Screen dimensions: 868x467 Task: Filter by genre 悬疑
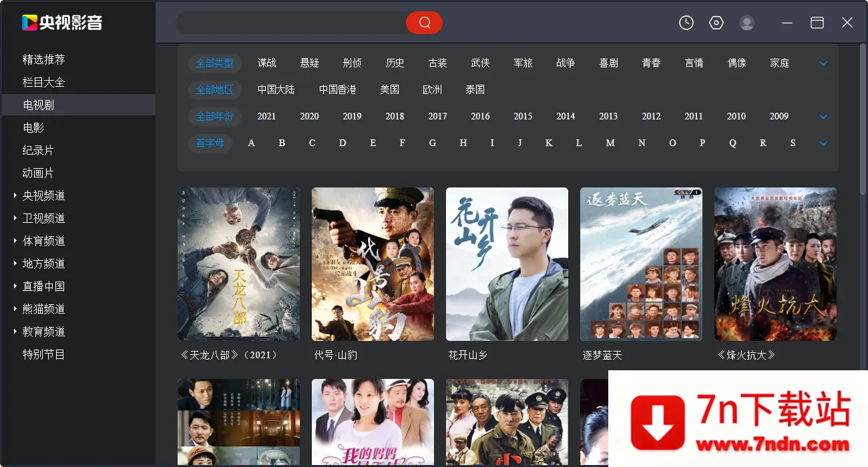(x=310, y=63)
